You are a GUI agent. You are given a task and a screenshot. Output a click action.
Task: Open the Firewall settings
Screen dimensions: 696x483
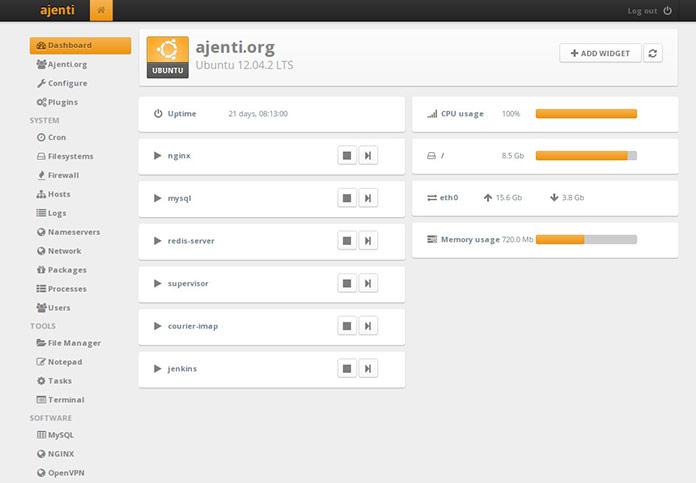pyautogui.click(x=58, y=175)
